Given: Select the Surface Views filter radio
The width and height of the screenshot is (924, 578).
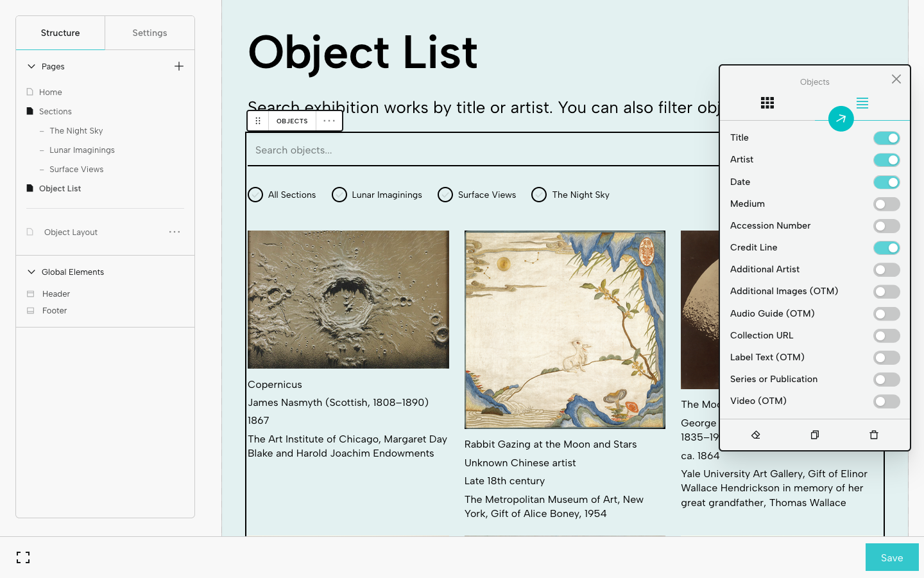Looking at the screenshot, I should click(445, 195).
